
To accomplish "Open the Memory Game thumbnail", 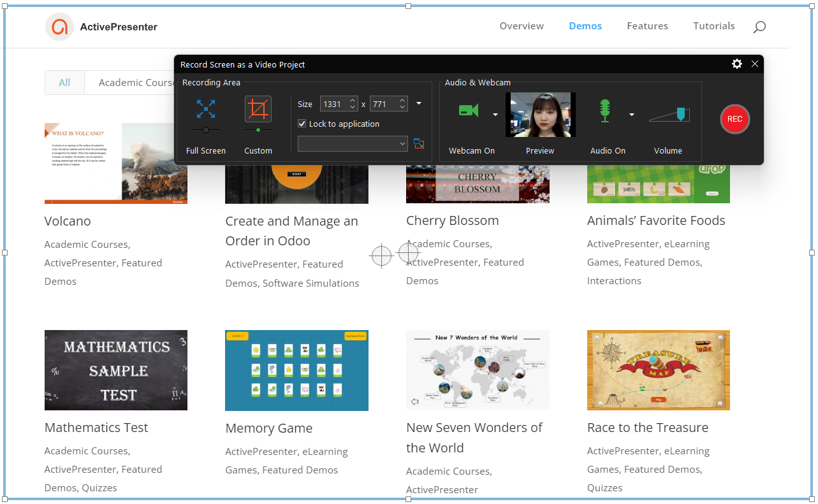I will pos(296,370).
